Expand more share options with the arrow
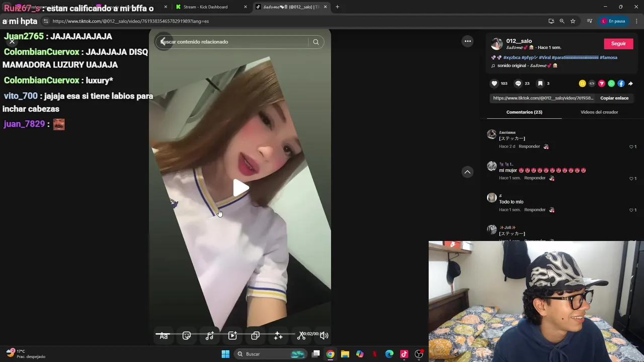 coord(630,83)
